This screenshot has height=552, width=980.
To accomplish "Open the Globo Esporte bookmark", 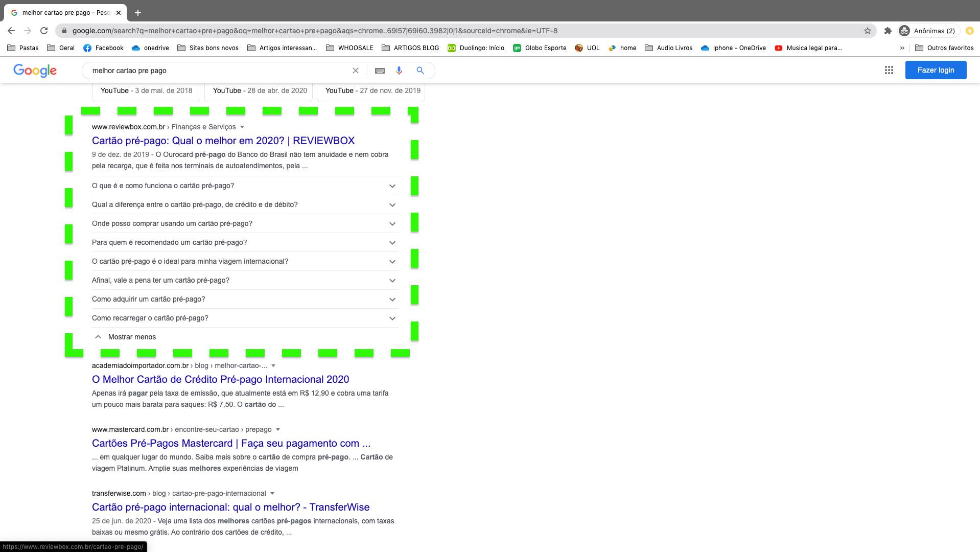I will click(x=540, y=48).
